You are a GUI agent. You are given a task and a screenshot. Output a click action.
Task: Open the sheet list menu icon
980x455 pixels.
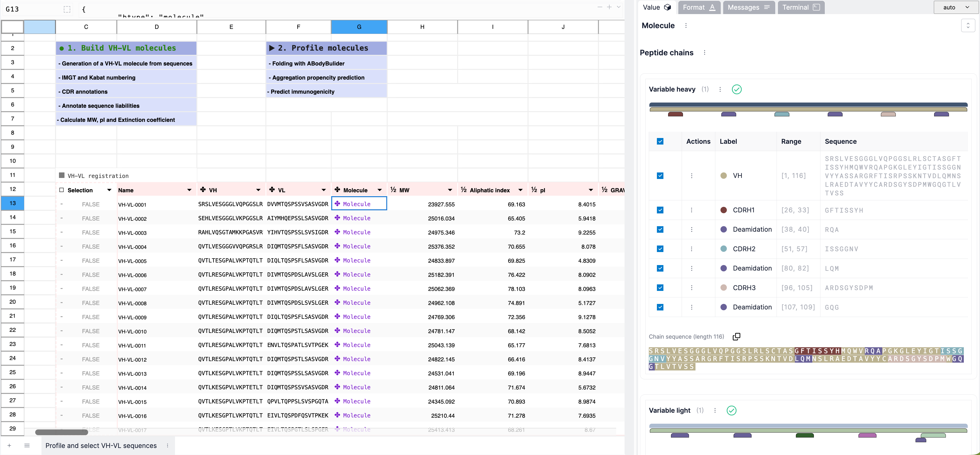tap(27, 446)
